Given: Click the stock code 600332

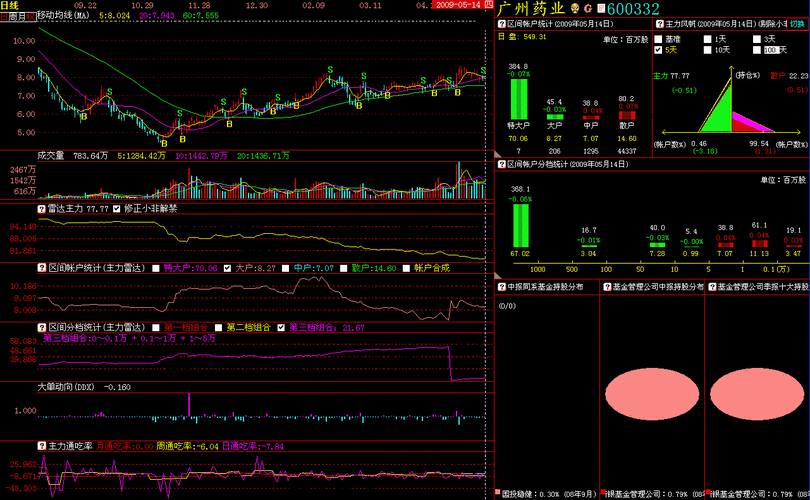Looking at the screenshot, I should [x=633, y=9].
